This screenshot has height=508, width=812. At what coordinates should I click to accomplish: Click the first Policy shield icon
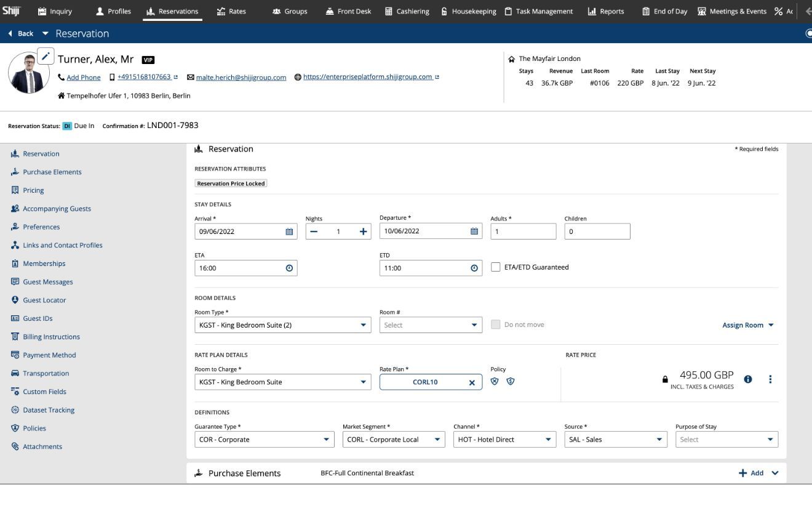pos(495,381)
